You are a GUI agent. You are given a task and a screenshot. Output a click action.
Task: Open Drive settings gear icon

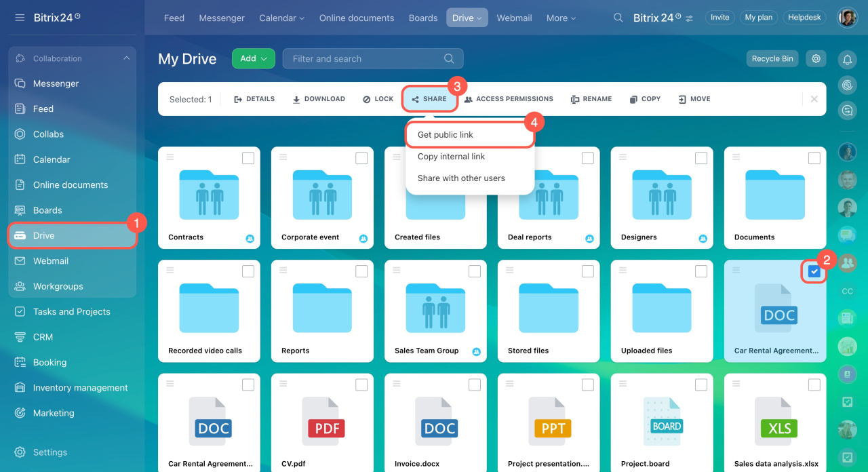816,58
